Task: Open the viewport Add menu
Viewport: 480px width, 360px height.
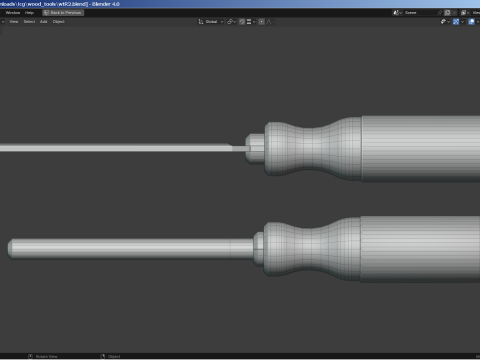Action: pyautogui.click(x=44, y=22)
